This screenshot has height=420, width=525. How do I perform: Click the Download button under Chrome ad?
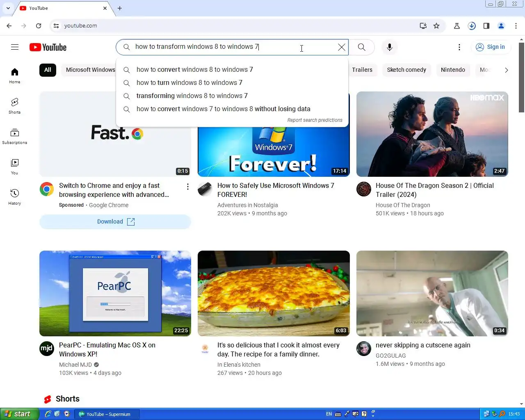click(115, 221)
